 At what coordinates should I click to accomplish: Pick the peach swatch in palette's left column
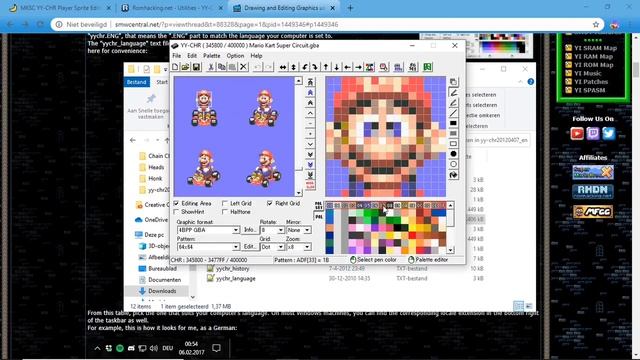[x=329, y=228]
